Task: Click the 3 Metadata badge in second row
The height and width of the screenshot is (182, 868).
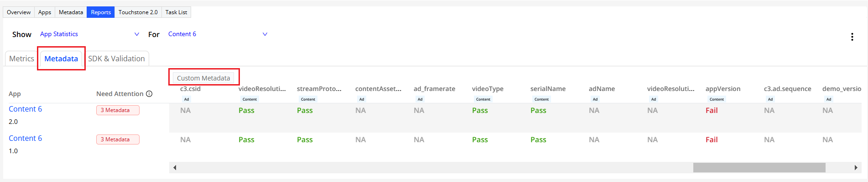Action: tap(118, 139)
